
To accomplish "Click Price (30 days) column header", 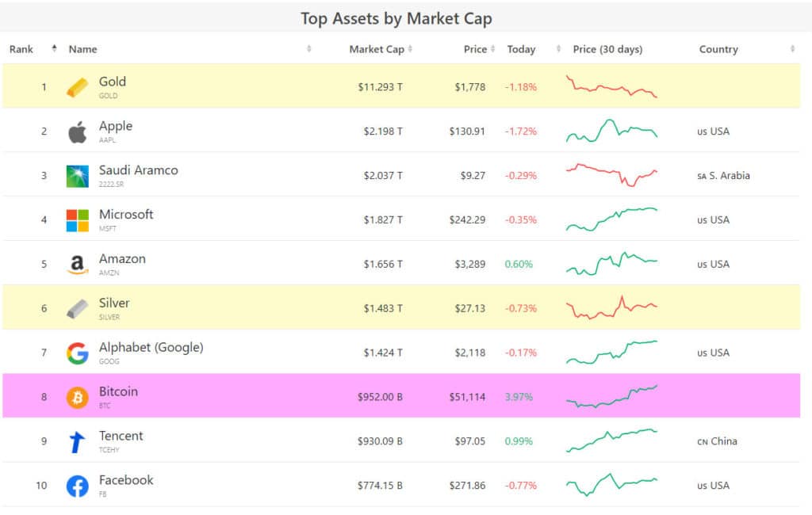I will coord(607,49).
